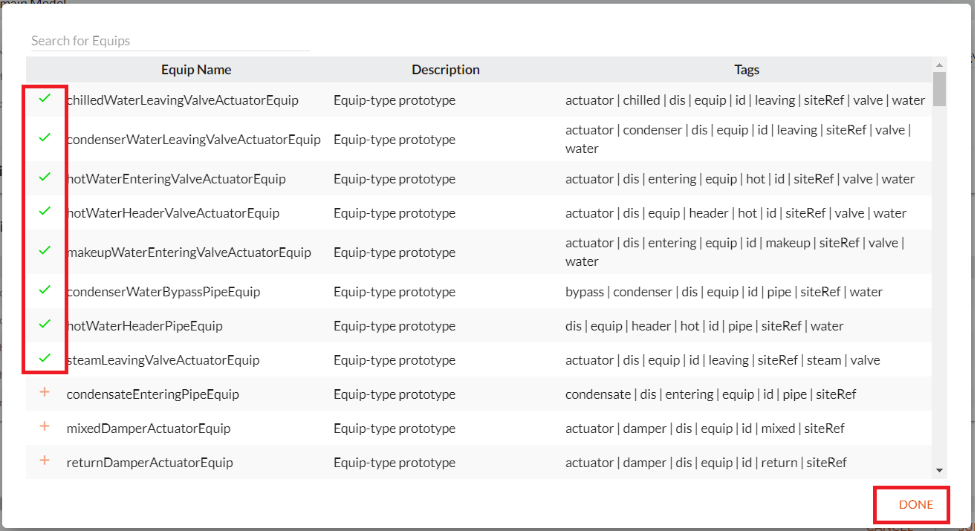Click the check icon for makeupWaterEnteringValveActuatorEquip
Image resolution: width=980 pixels, height=531 pixels.
[45, 250]
